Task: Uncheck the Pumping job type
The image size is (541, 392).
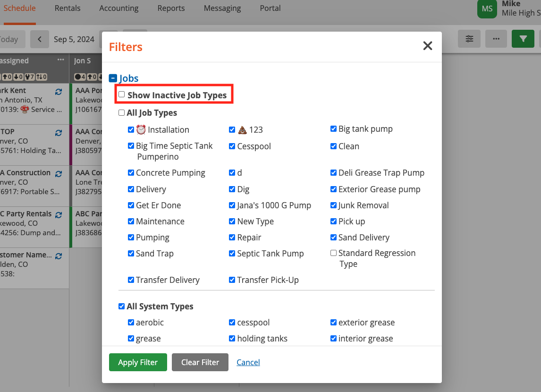Action: pos(131,238)
